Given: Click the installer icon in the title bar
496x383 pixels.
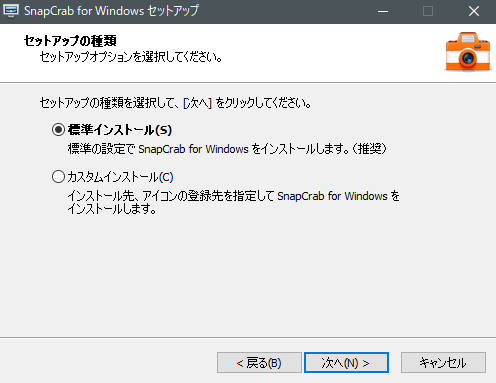Looking at the screenshot, I should [x=11, y=11].
